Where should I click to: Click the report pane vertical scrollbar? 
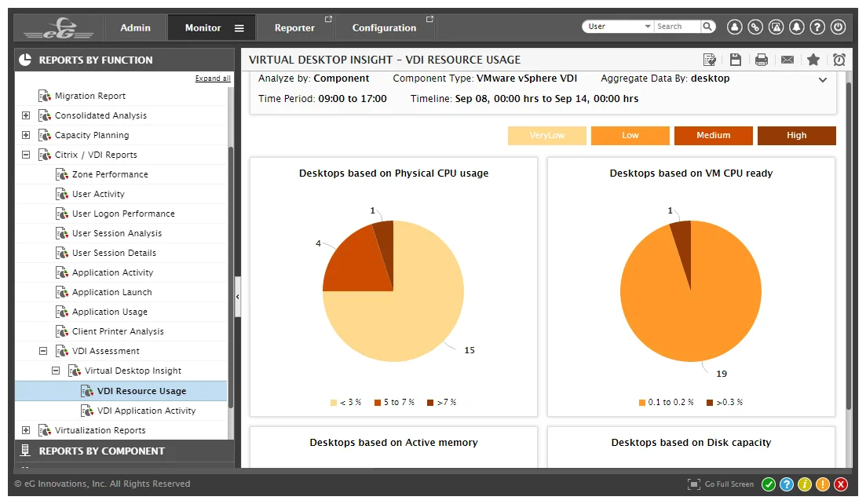coord(848,246)
